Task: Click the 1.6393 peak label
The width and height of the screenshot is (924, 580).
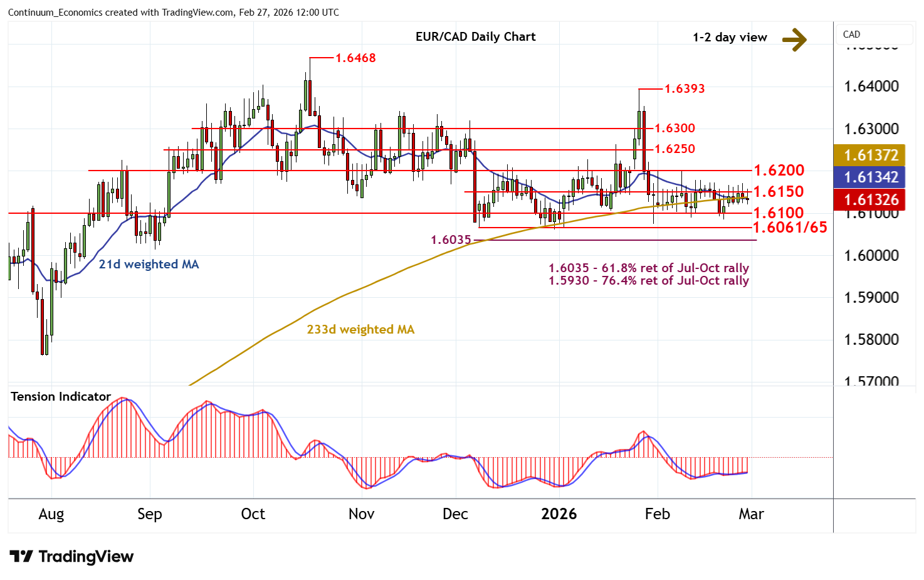Action: tap(684, 89)
